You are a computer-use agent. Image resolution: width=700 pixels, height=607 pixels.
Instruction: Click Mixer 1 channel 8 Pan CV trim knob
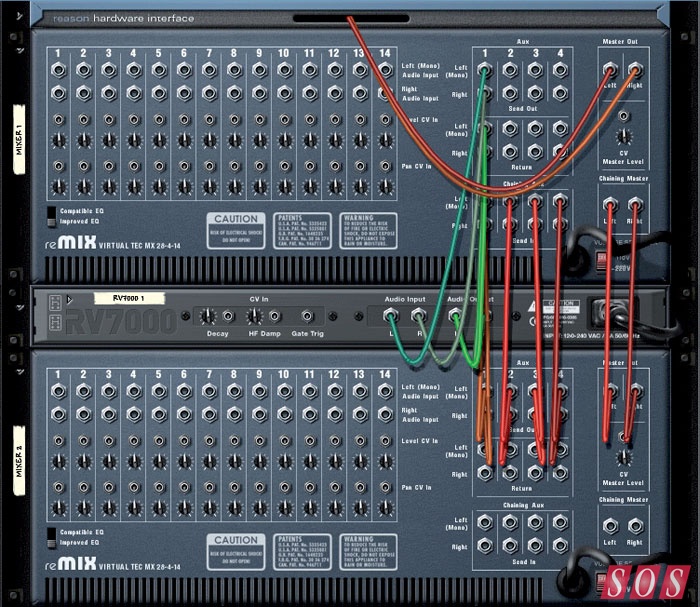pyautogui.click(x=234, y=187)
